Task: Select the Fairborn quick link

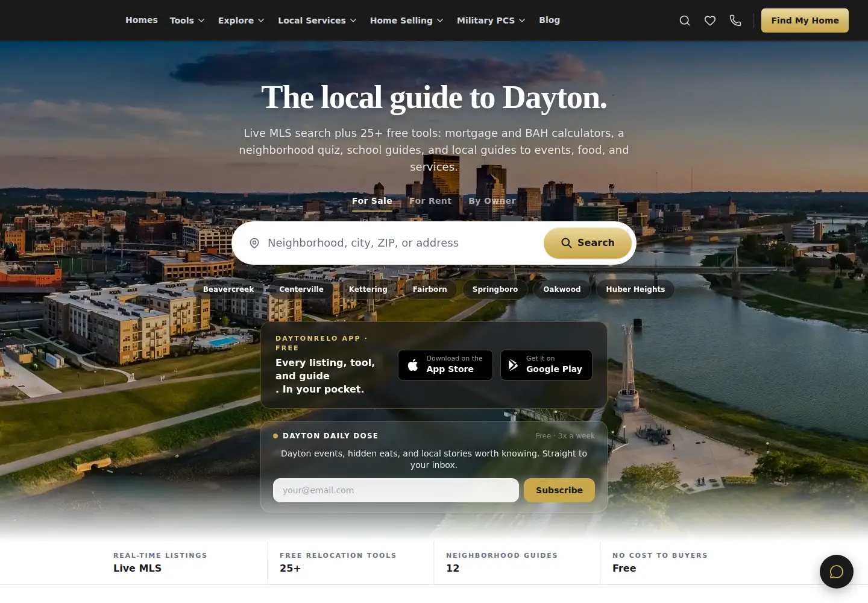Action: click(x=430, y=289)
